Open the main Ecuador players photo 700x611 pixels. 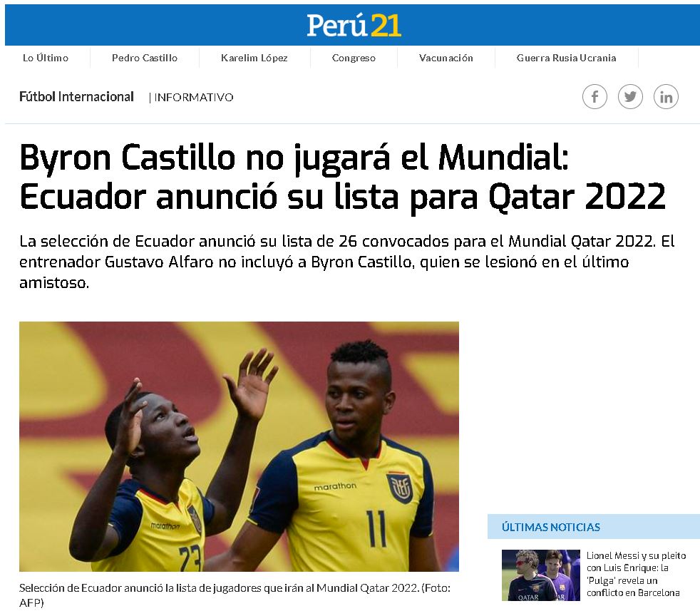[239, 446]
